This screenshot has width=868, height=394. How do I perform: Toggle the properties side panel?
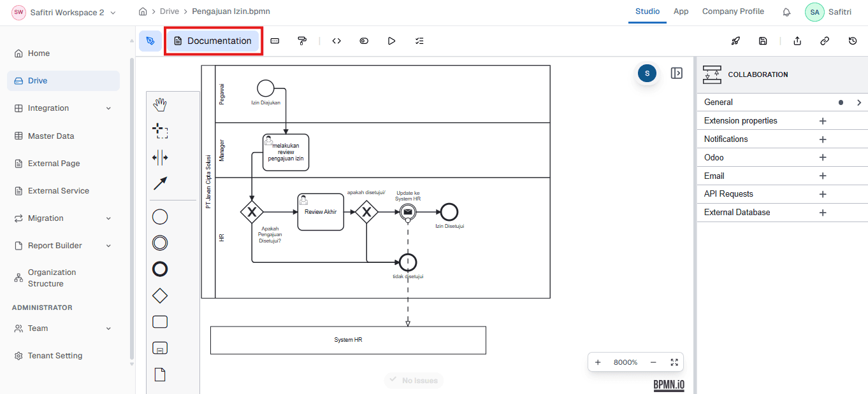pyautogui.click(x=676, y=73)
